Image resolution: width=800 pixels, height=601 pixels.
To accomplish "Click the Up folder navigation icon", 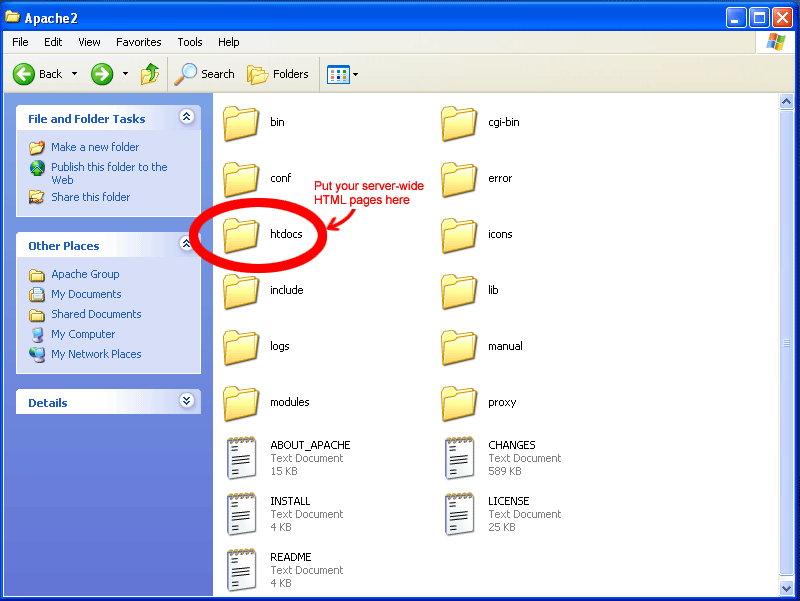I will click(148, 74).
